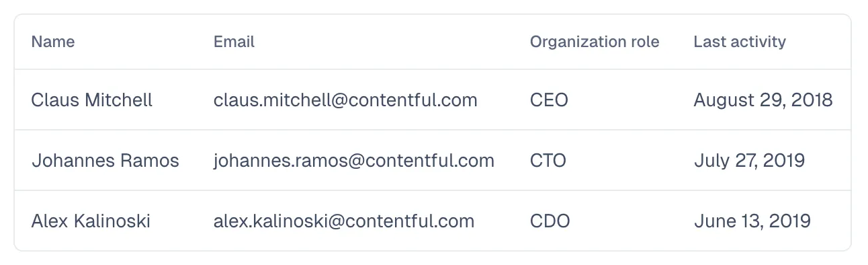Select the row containing CTO
Image resolution: width=868 pixels, height=265 pixels.
point(433,161)
